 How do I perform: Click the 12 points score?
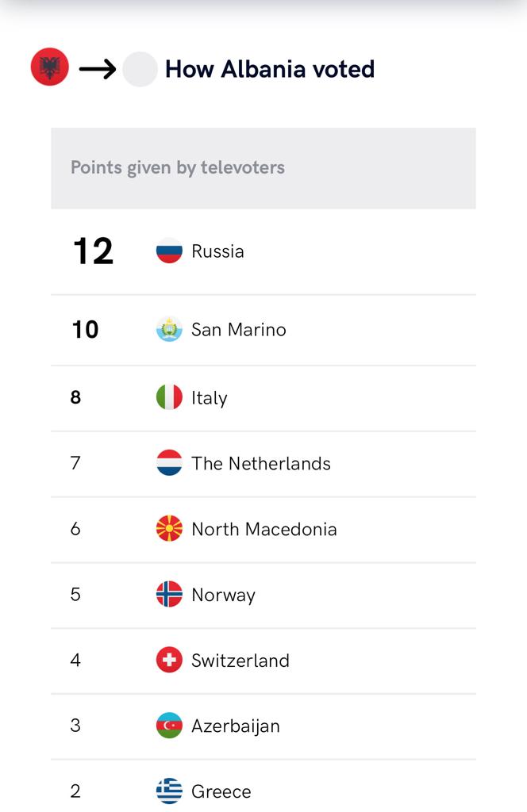pos(93,251)
